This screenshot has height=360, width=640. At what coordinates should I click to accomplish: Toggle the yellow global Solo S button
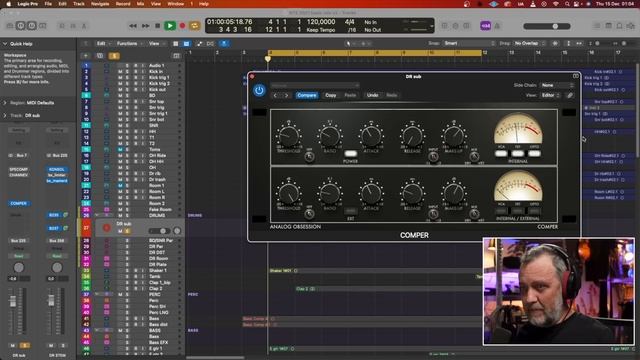tap(114, 56)
